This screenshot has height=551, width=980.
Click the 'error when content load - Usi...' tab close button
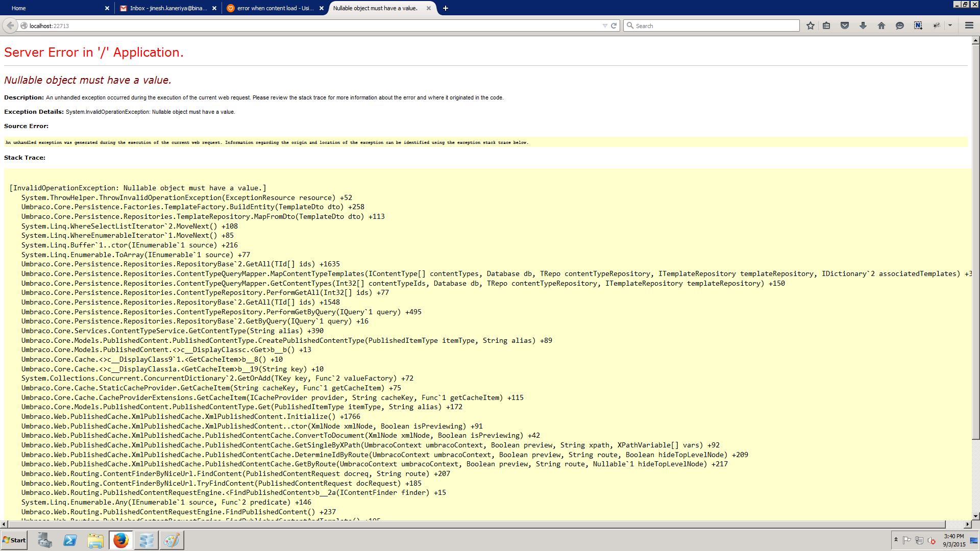[322, 8]
